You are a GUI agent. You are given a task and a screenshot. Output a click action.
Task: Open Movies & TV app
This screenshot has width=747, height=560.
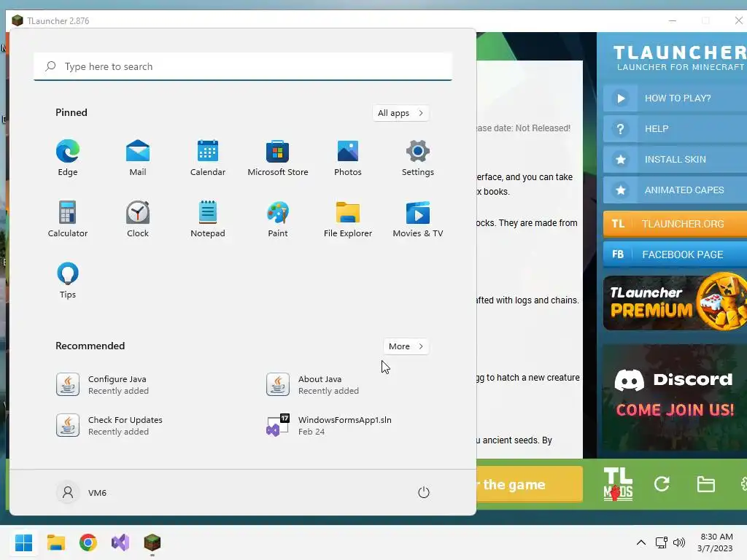coord(418,219)
